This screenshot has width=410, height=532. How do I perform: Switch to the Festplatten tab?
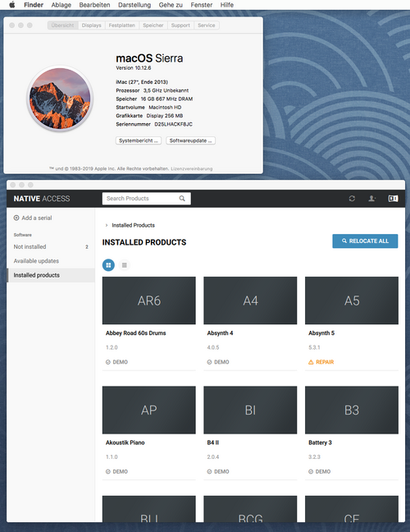tap(121, 25)
